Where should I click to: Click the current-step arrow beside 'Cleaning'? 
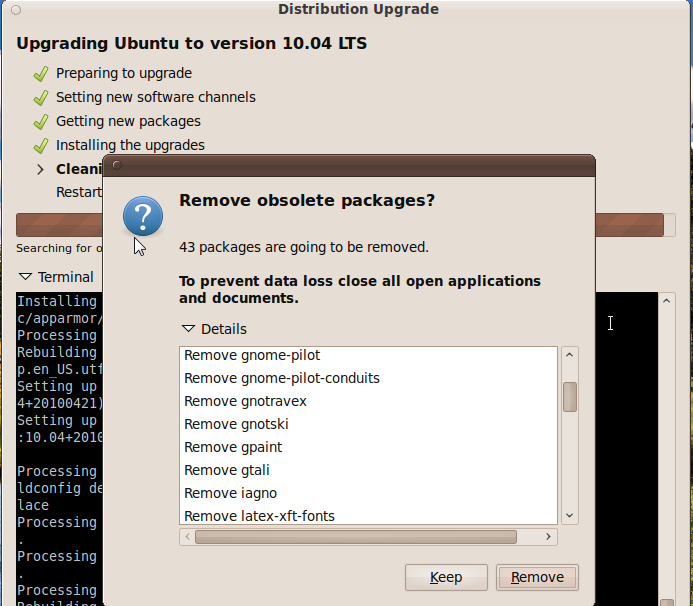(x=40, y=169)
